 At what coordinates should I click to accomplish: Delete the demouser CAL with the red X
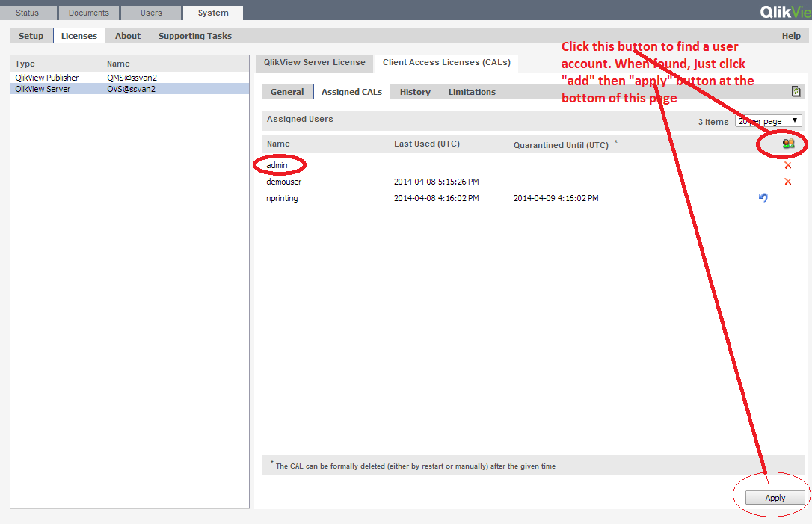coord(787,181)
